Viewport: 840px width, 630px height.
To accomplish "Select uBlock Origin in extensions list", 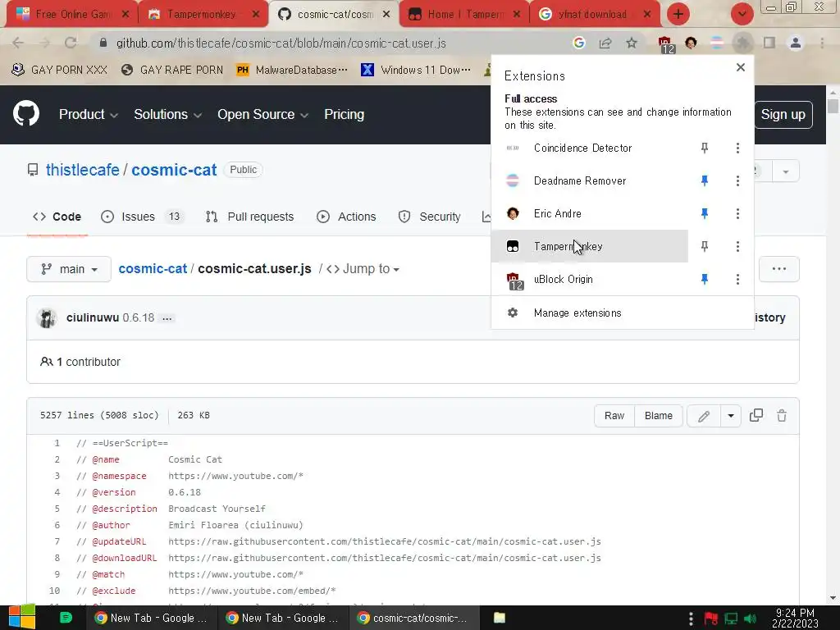I will 589,279.
